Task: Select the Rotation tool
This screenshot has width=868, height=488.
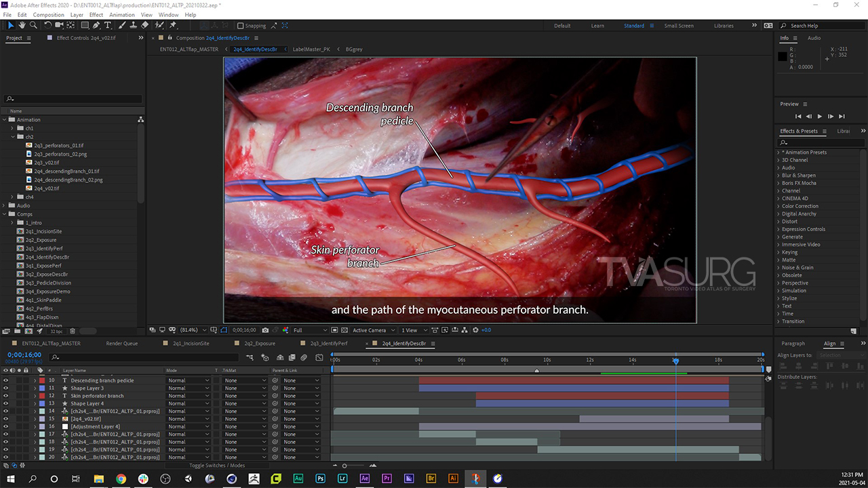Action: (x=48, y=25)
